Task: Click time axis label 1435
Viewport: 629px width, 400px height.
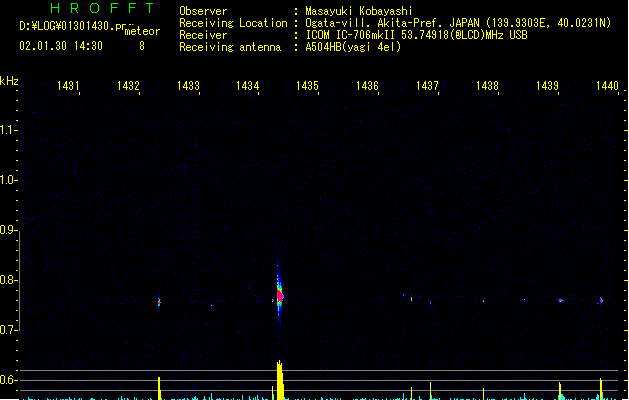Action: 307,86
